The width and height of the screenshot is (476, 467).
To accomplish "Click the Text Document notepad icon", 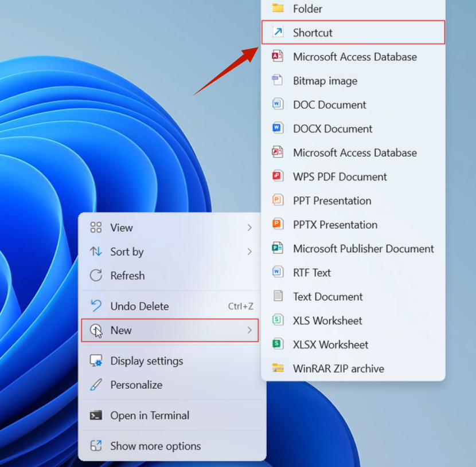I will (x=278, y=296).
